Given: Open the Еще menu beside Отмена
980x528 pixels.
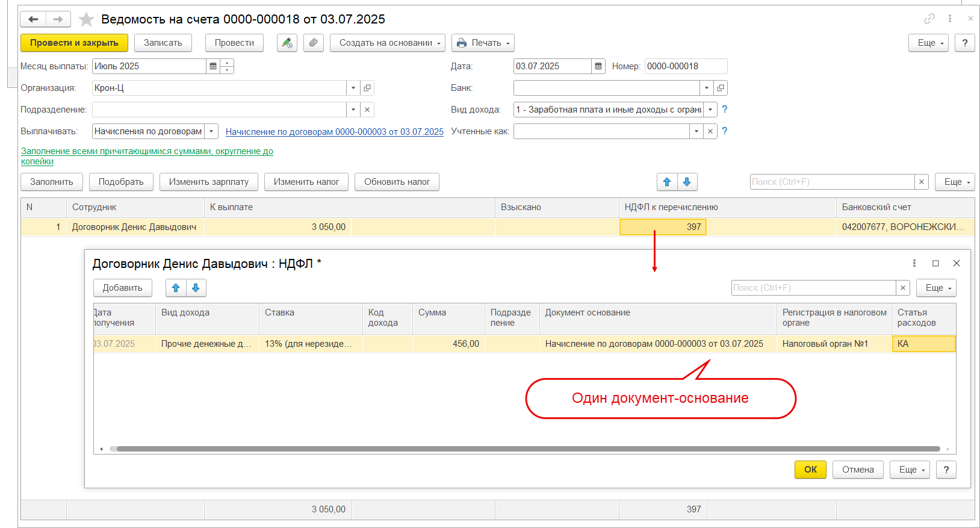Looking at the screenshot, I should (910, 470).
